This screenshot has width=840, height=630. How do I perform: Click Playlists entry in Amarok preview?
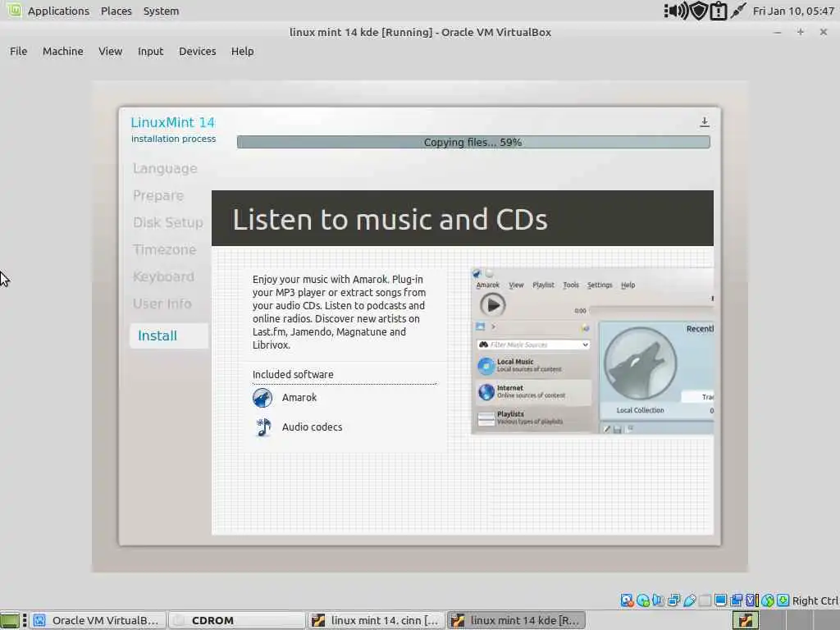[533, 418]
